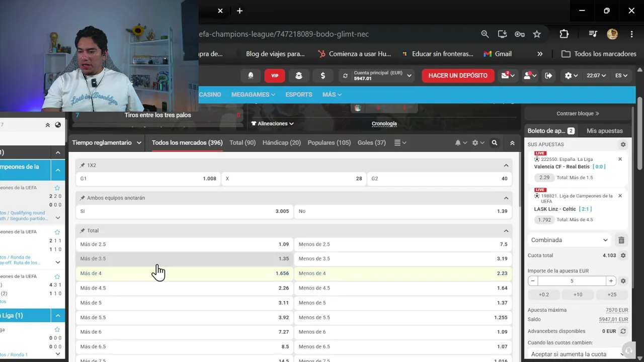Open the rocket icon in the site header
Viewport: 644px width, 362px height.
(x=251, y=75)
